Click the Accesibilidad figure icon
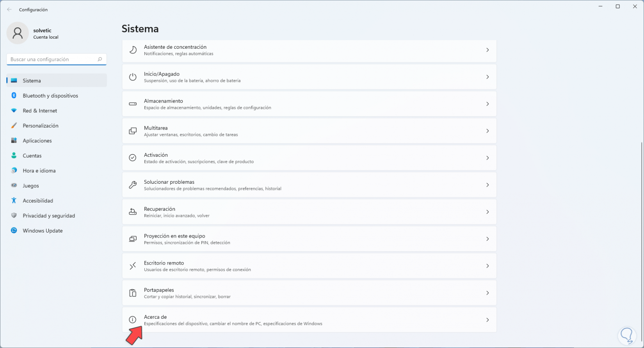Screen dimensions: 644x348 (x=14, y=201)
